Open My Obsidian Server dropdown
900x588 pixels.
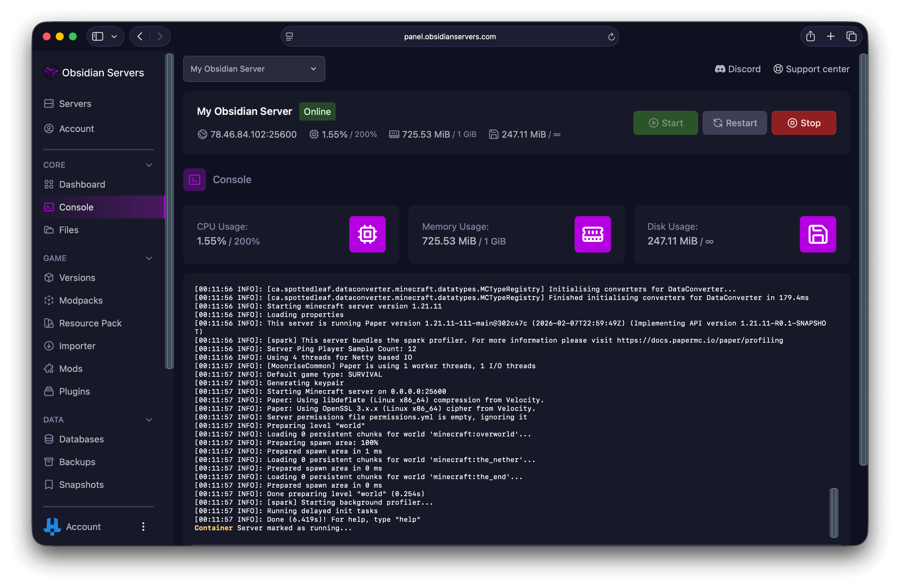tap(254, 69)
